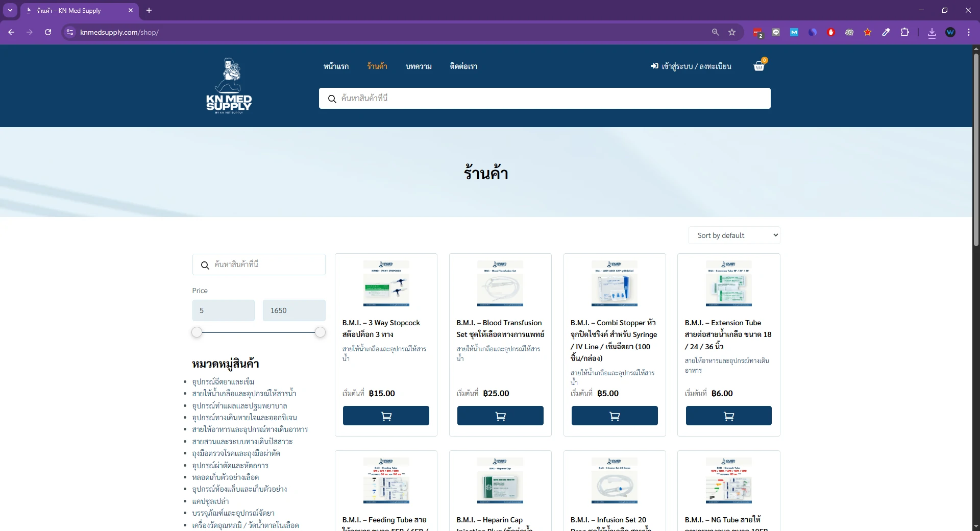Open the Sort by default dropdown
980x531 pixels.
coord(734,235)
